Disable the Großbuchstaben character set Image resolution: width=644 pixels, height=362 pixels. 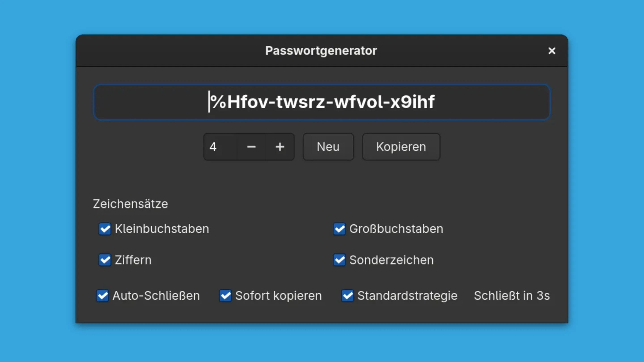pyautogui.click(x=339, y=229)
